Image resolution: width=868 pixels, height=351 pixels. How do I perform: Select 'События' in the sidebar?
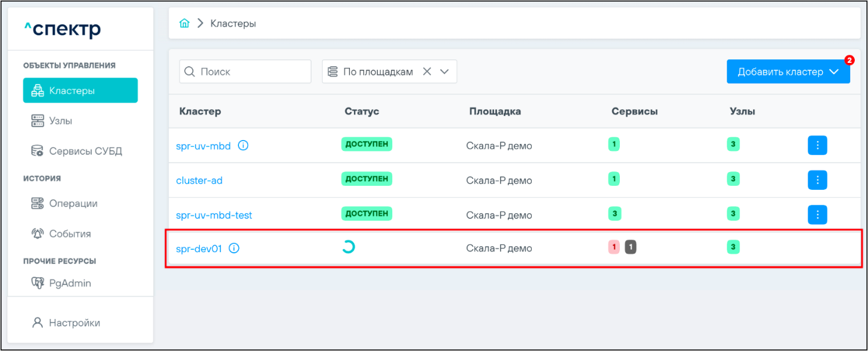70,234
